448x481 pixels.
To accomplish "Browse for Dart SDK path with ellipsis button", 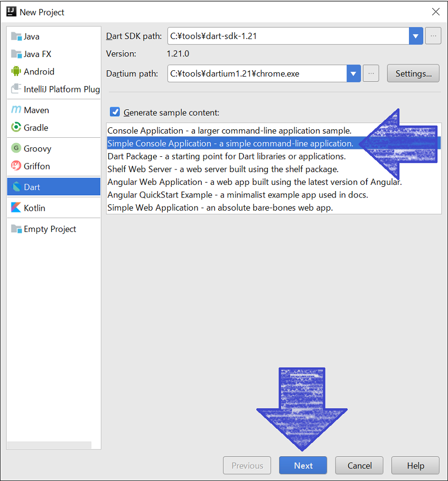I will (x=433, y=36).
